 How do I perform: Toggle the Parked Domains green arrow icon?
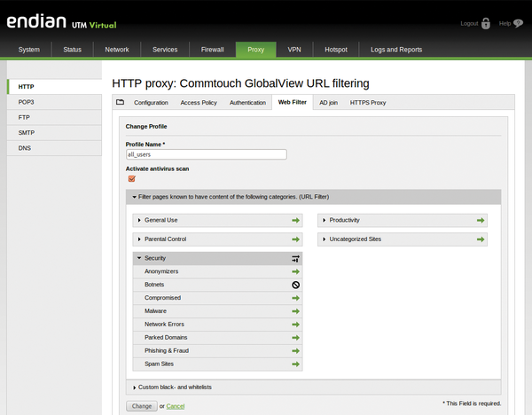295,338
